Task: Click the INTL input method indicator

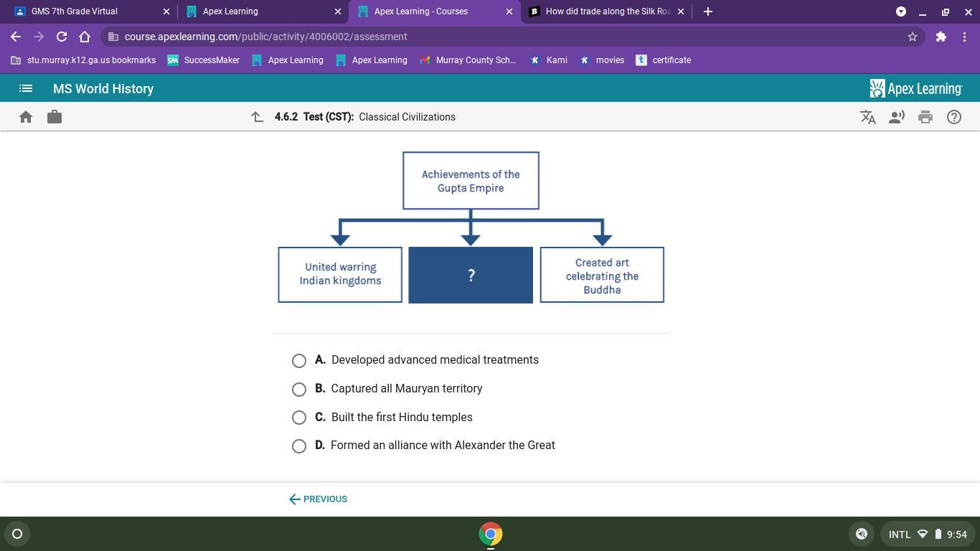Action: click(x=900, y=534)
